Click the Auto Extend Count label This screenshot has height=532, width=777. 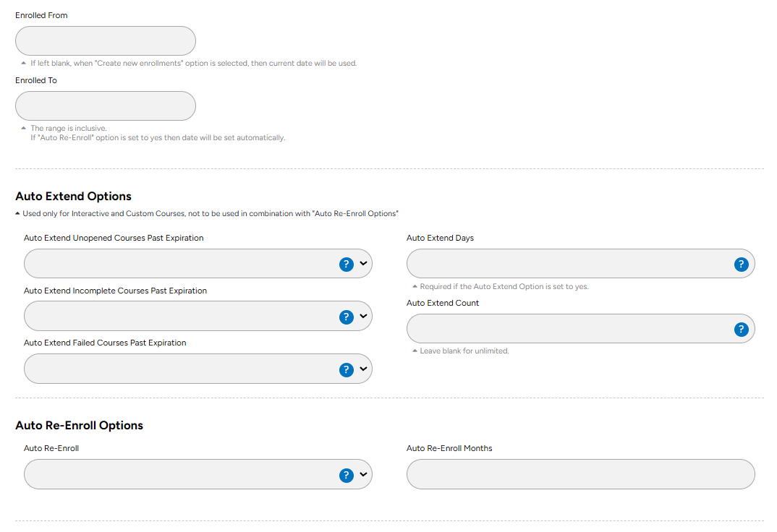443,303
